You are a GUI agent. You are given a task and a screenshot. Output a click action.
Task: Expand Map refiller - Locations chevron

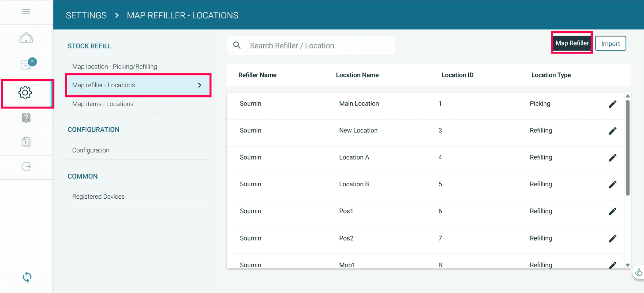199,85
